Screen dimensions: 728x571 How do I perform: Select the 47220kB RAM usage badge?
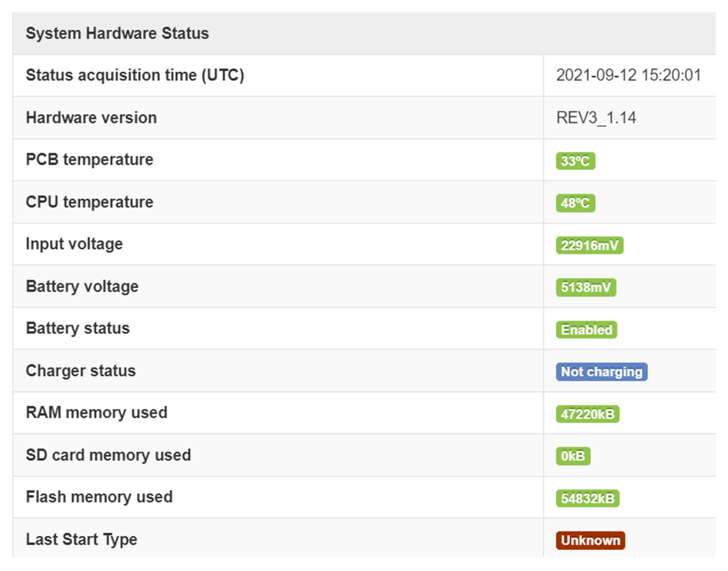coord(588,414)
